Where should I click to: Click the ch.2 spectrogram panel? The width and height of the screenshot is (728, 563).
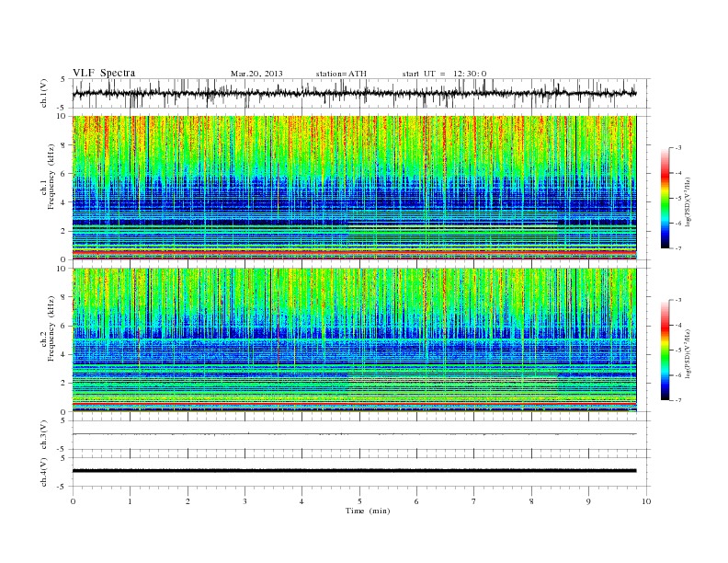pyautogui.click(x=354, y=340)
